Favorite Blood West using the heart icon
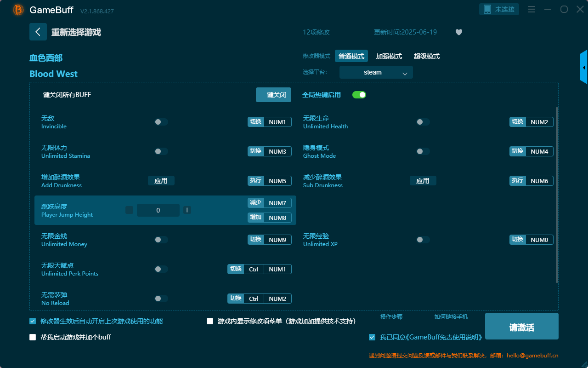Screen dimensions: 588x368 click(x=458, y=32)
